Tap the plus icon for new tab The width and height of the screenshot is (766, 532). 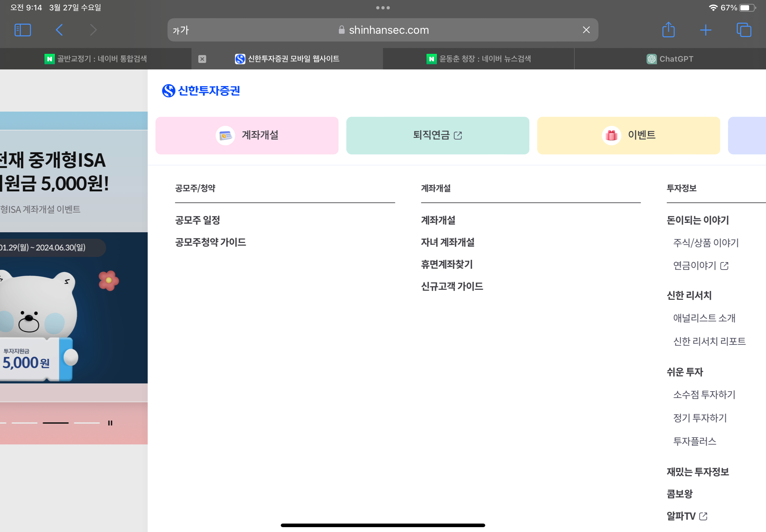pyautogui.click(x=706, y=30)
